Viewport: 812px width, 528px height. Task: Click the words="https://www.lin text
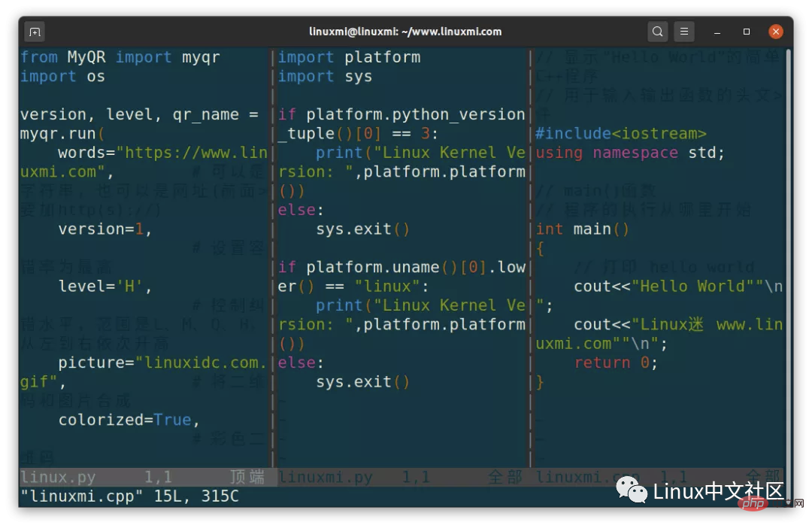[162, 153]
